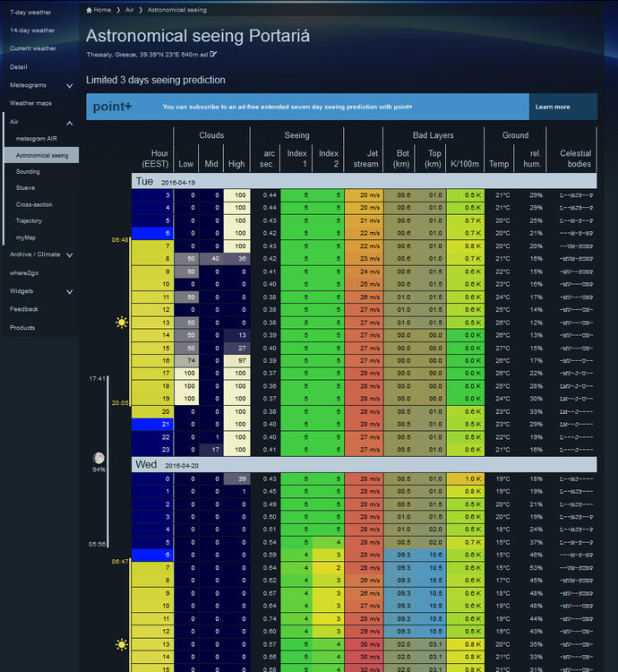Screen dimensions: 618x672
Task: Click the edit location icon beside 640m asl
Action: click(x=213, y=55)
